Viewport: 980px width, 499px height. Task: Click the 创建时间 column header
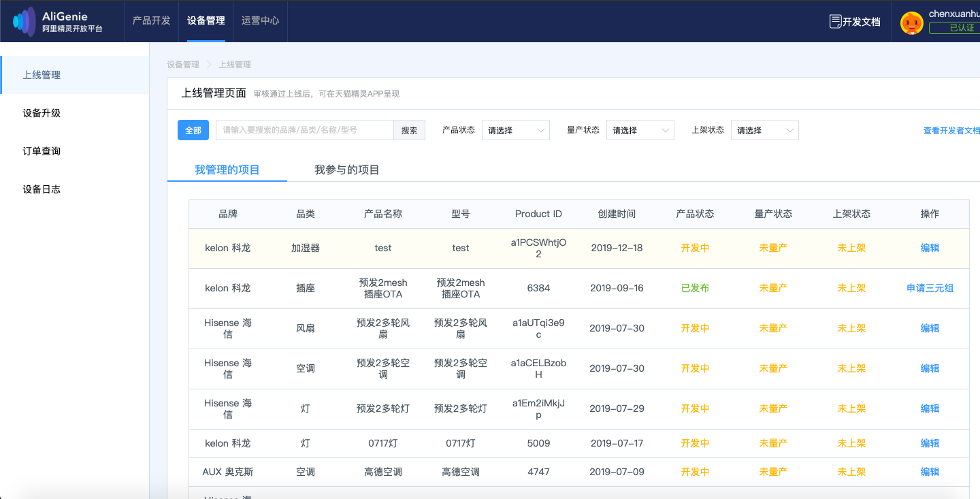click(617, 214)
